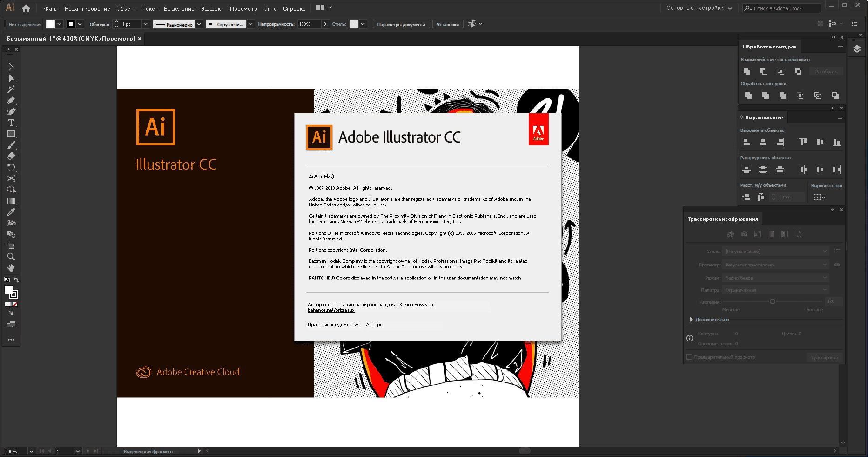This screenshot has height=457, width=868.
Task: Open the Редактирование menu
Action: pos(87,9)
